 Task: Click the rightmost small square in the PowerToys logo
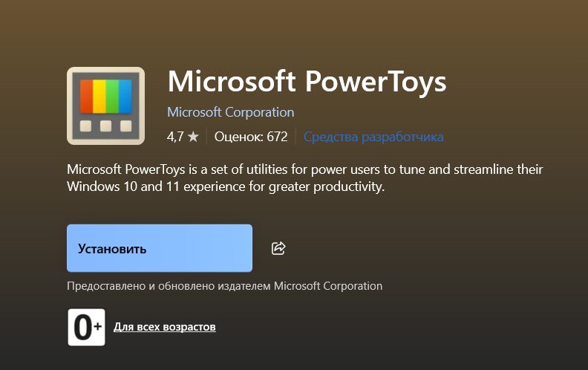tap(126, 126)
